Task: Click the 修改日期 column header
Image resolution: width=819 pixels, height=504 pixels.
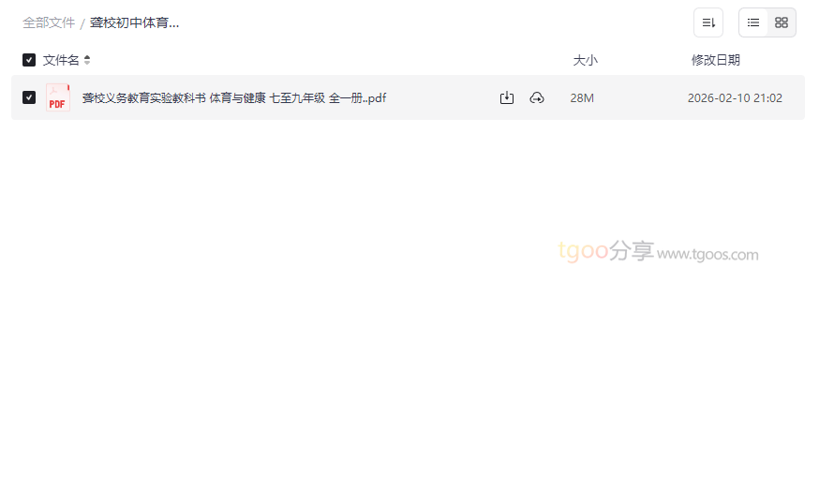Action: click(x=716, y=60)
